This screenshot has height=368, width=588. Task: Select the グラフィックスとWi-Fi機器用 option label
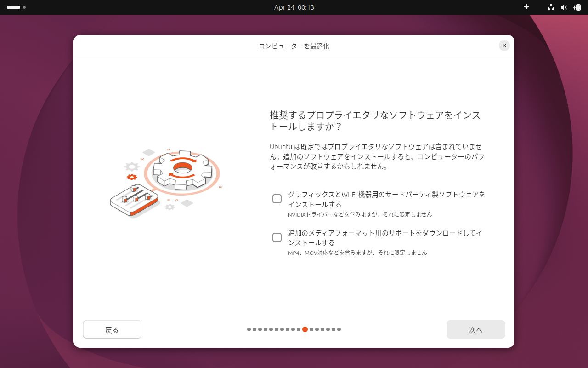(387, 199)
